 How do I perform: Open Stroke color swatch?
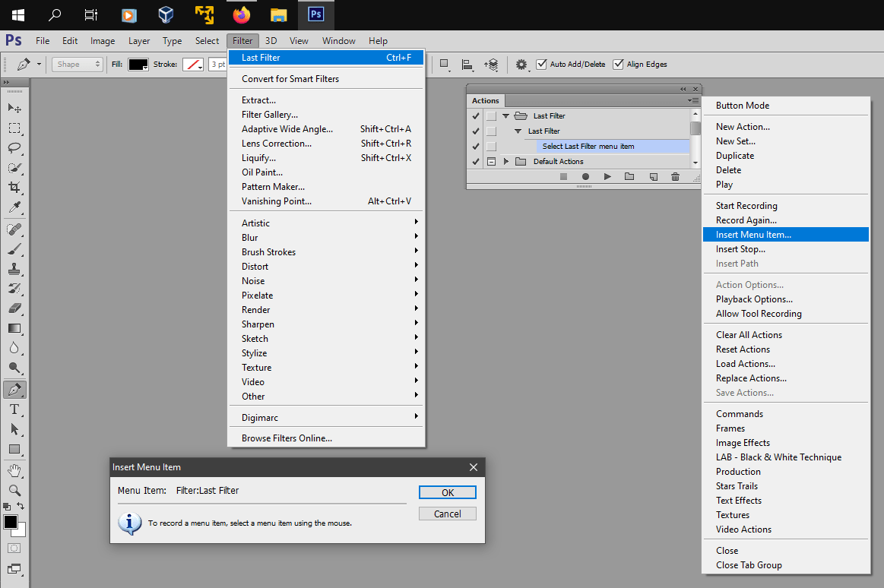[193, 65]
